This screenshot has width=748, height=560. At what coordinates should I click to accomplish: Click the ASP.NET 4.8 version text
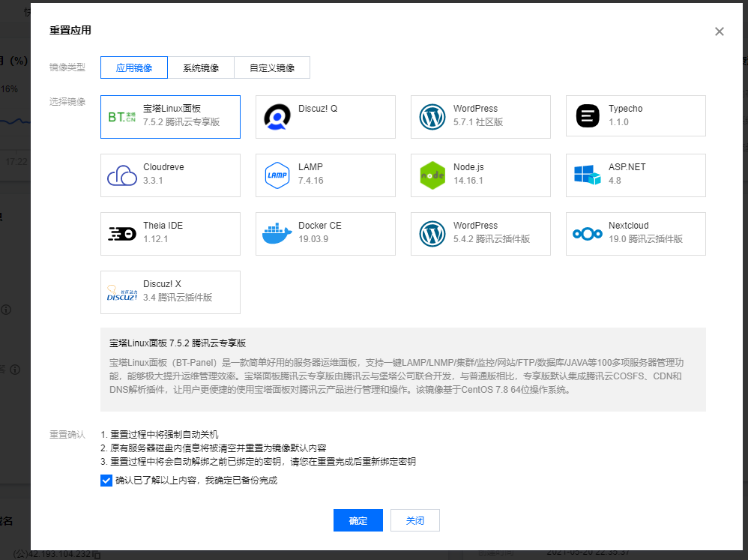615,181
